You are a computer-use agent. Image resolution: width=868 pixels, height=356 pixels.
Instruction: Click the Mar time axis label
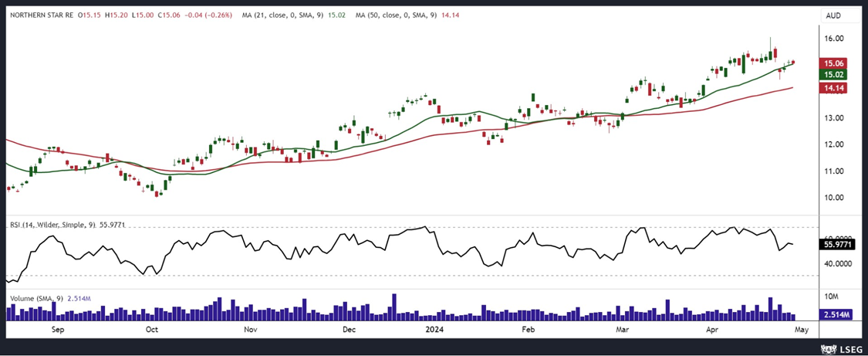tap(621, 330)
